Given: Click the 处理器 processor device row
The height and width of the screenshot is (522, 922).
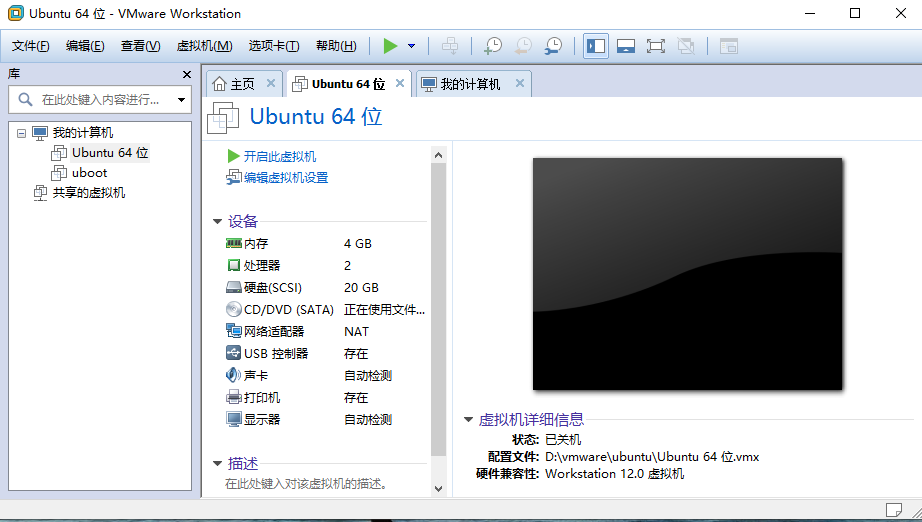Looking at the screenshot, I should coord(325,266).
